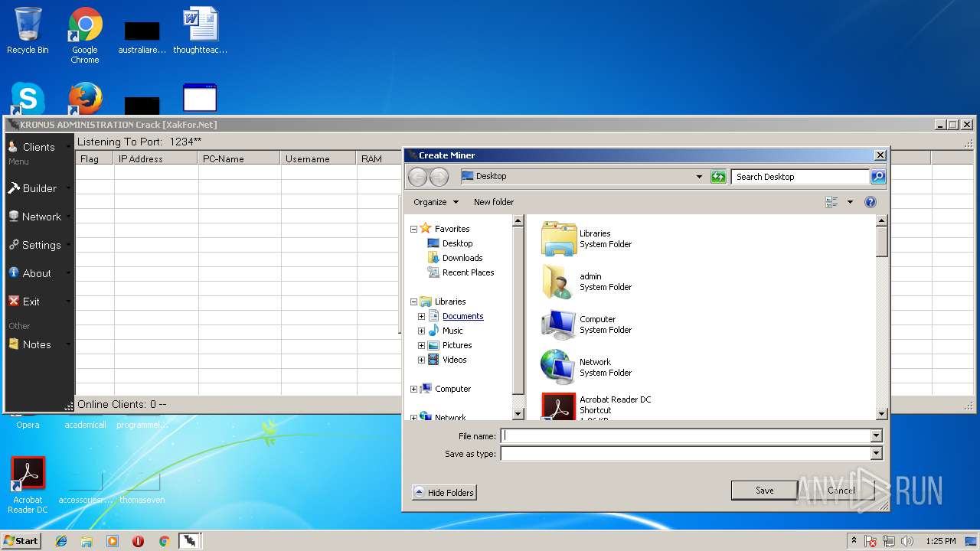
Task: Select Videos in the navigation tree
Action: pyautogui.click(x=454, y=360)
